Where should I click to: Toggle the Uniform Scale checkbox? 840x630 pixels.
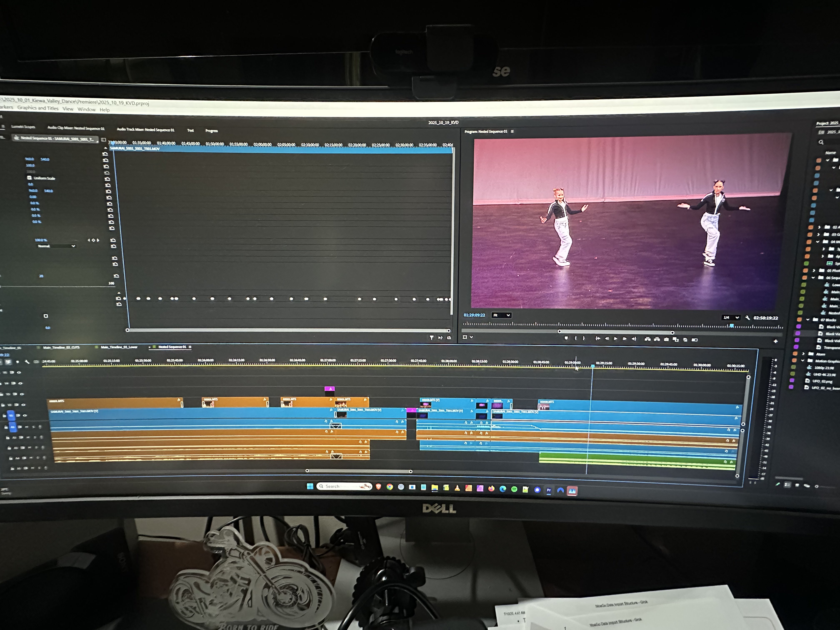30,178
